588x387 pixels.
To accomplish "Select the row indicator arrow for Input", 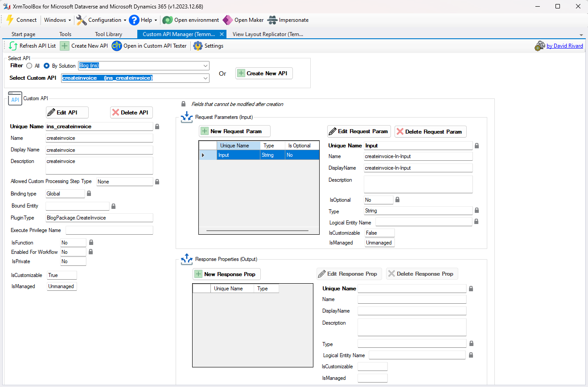I will tap(204, 155).
